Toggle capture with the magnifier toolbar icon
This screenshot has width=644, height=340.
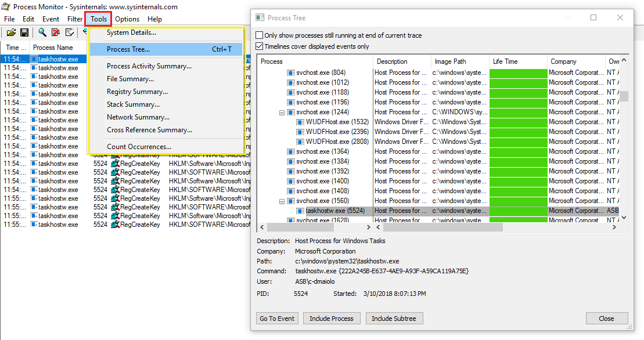42,32
